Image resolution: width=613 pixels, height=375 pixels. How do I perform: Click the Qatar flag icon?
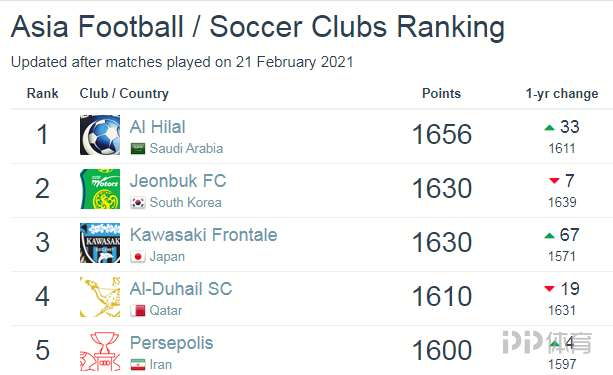pos(138,310)
